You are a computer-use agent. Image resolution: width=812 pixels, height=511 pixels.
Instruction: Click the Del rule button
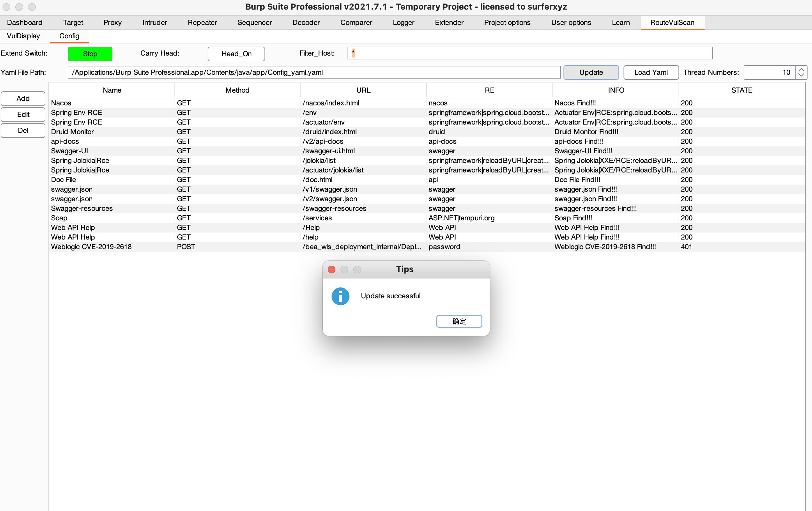(23, 130)
